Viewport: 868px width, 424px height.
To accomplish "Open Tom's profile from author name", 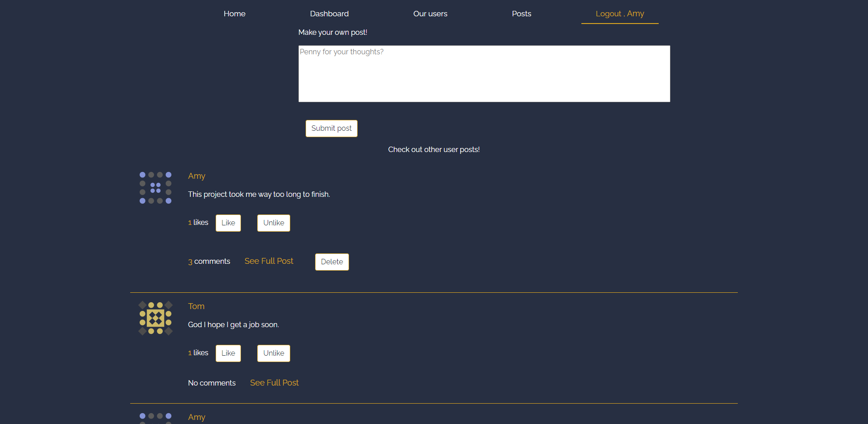I will point(196,306).
